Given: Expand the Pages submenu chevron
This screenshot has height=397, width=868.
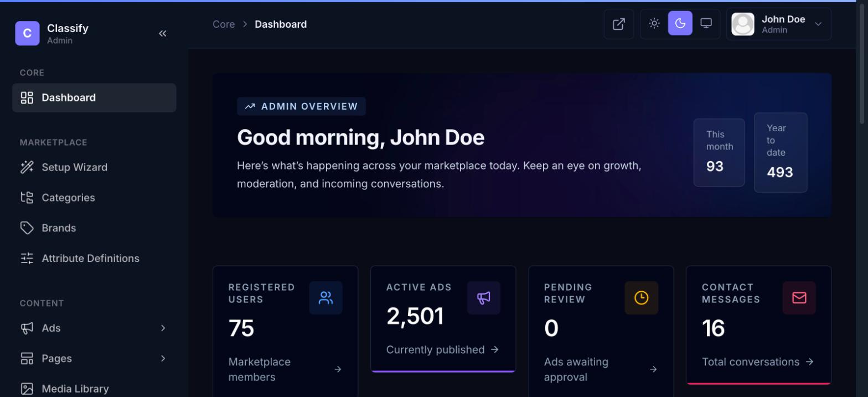Looking at the screenshot, I should 163,359.
